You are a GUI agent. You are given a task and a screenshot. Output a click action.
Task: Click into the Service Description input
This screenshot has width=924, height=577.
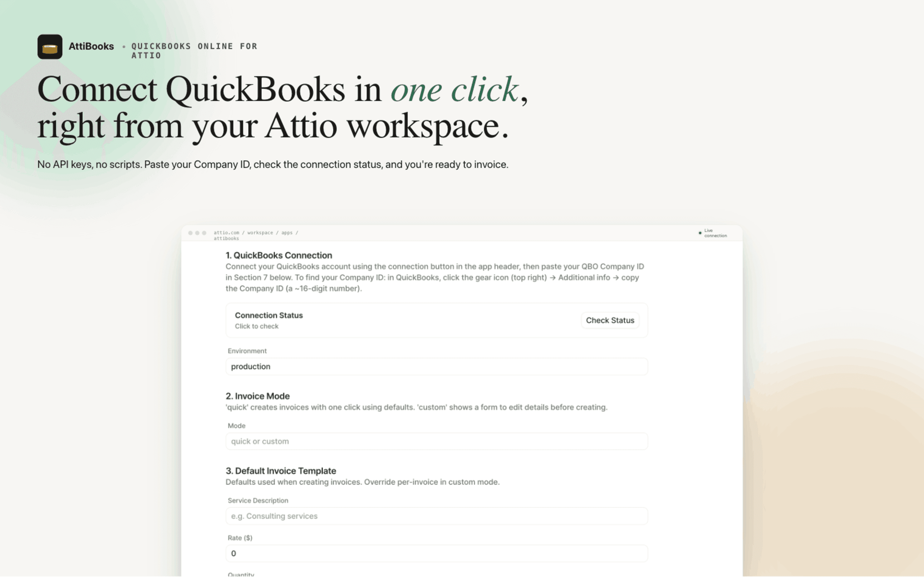(436, 516)
